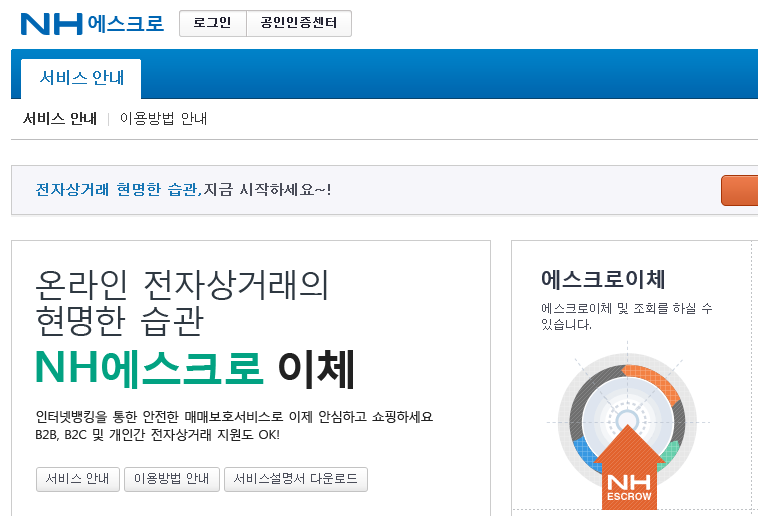Click the 인터넷뱅킹을 통한 안전한 매매보호서비스 line
The width and height of the screenshot is (758, 516).
pyautogui.click(x=234, y=416)
